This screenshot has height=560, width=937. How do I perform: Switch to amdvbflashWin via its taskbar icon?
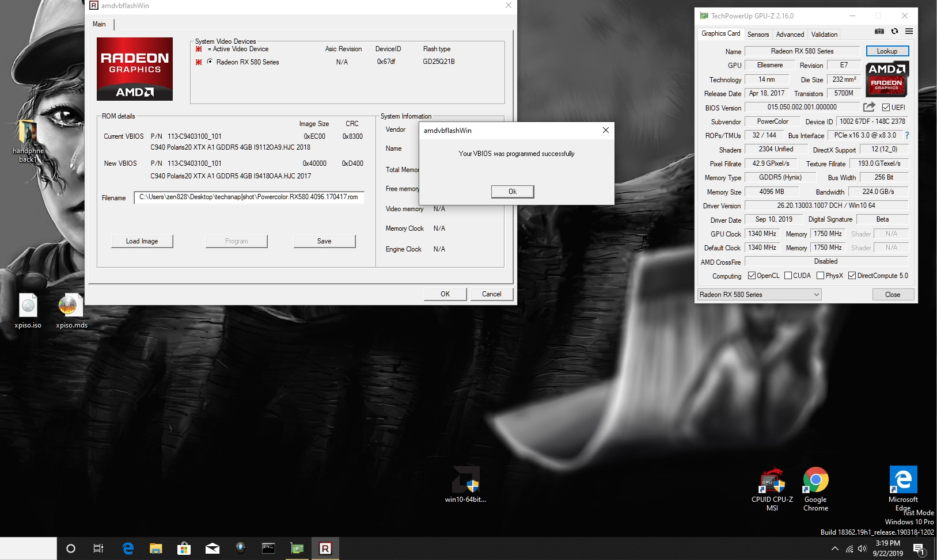[x=325, y=548]
